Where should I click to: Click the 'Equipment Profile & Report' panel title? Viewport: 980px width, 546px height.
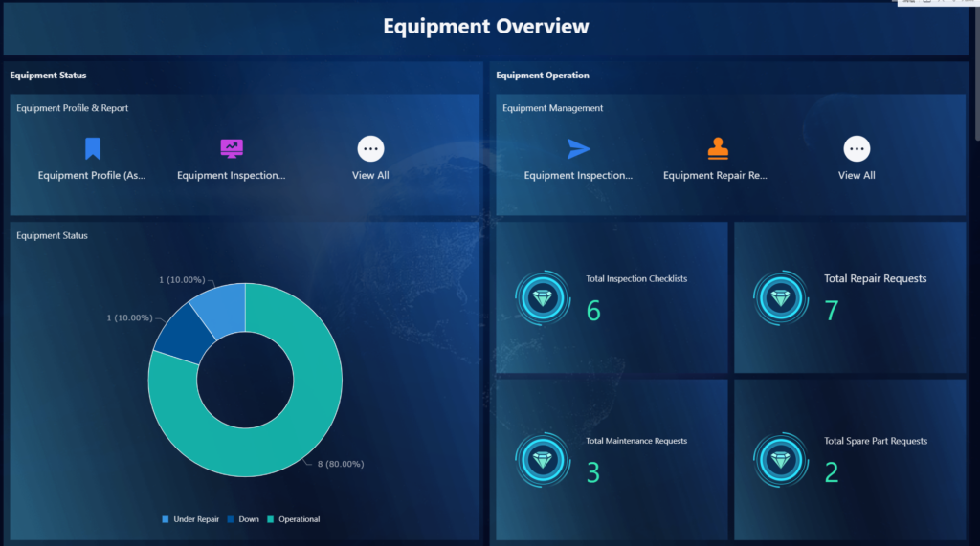click(72, 108)
